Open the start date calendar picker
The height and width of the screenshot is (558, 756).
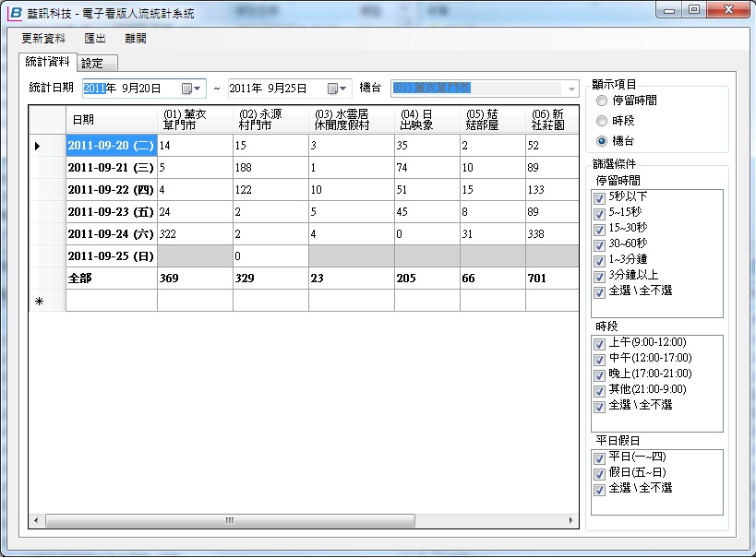point(191,89)
